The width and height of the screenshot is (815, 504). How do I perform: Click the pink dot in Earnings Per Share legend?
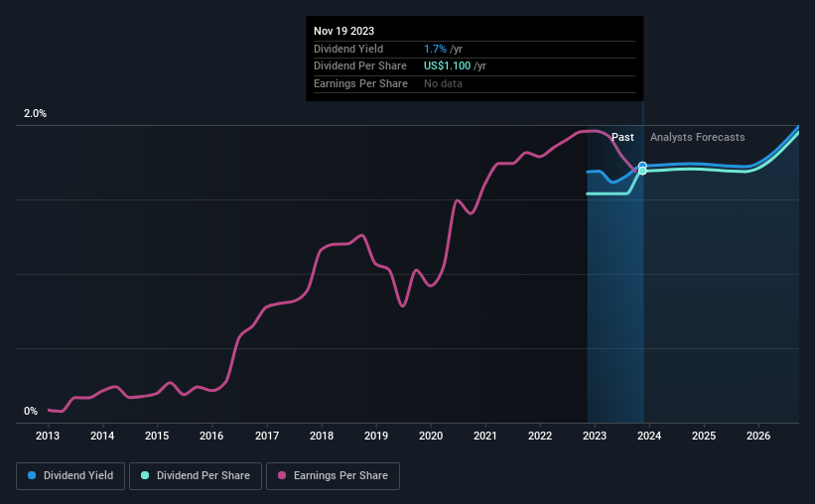click(282, 475)
